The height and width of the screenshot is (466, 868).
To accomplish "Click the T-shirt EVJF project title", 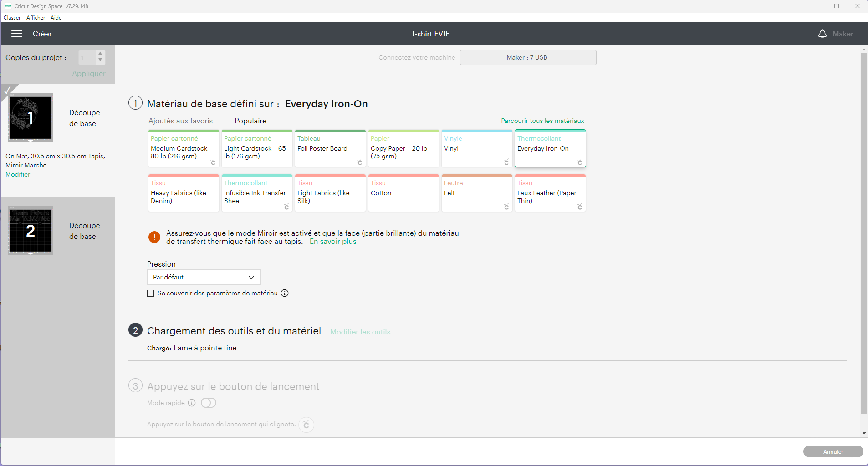I will point(430,34).
